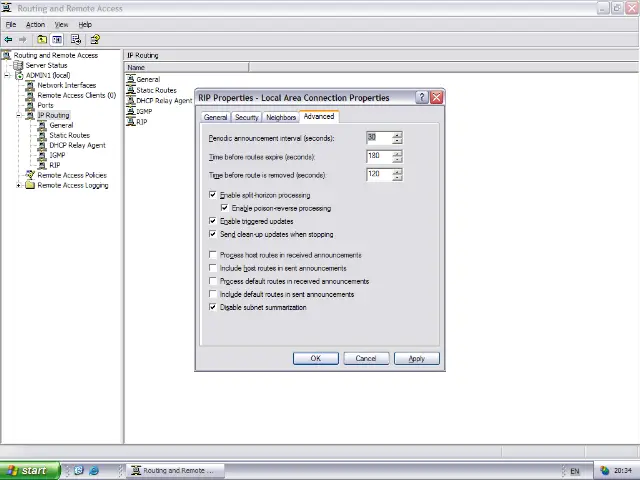640x480 pixels.
Task: Open the File menu
Action: coord(11,24)
